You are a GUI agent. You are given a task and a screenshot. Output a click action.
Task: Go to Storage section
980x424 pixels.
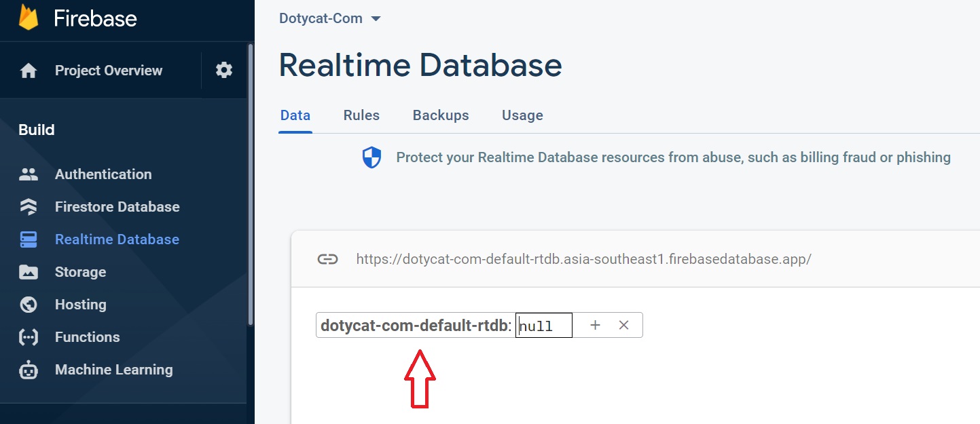coord(80,272)
